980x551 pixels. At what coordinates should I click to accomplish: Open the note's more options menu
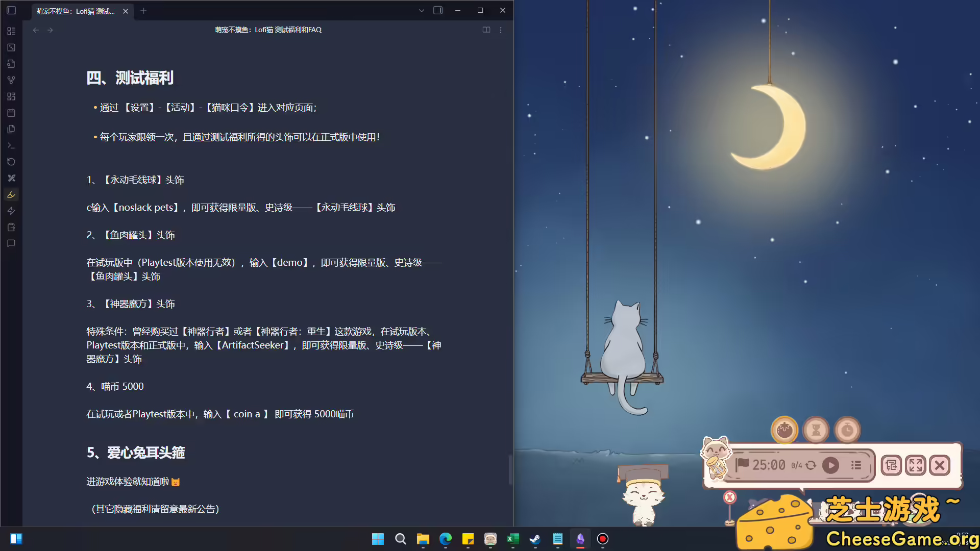[x=501, y=30]
